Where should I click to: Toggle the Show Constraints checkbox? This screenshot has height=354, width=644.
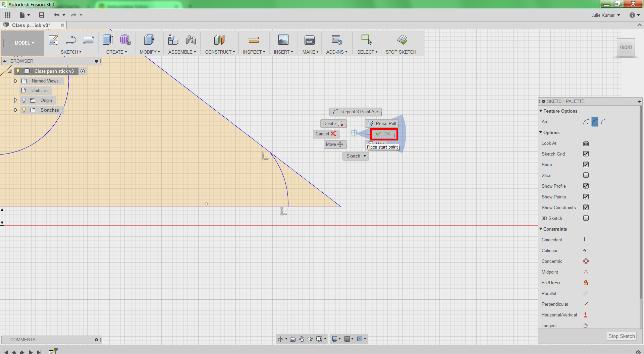click(x=586, y=208)
